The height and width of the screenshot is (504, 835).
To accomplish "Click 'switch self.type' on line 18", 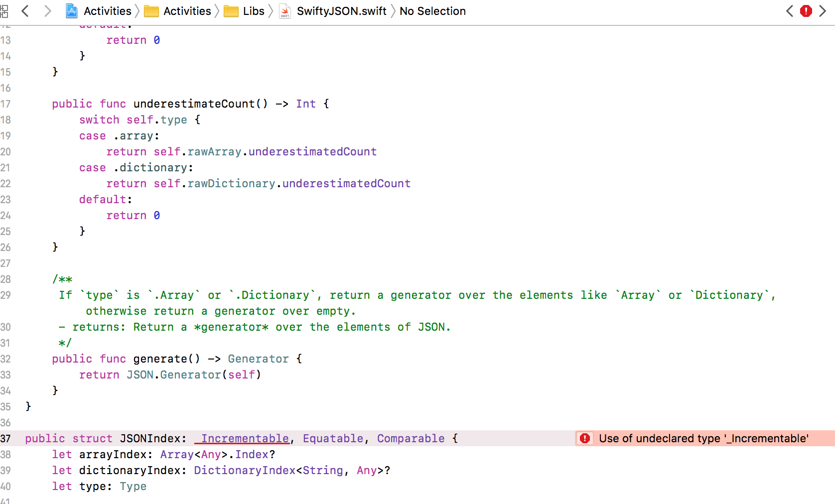I will 133,120.
